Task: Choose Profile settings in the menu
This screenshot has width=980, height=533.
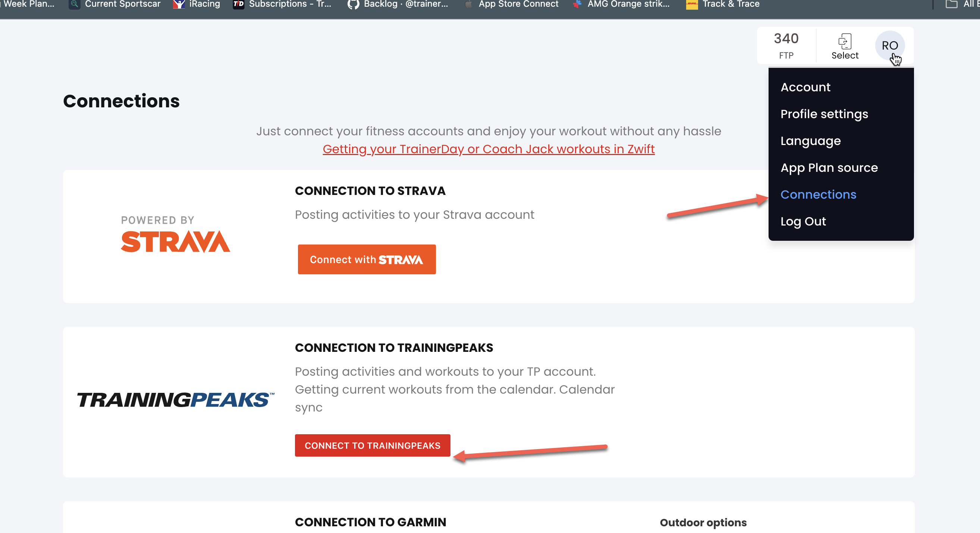Action: [x=824, y=114]
